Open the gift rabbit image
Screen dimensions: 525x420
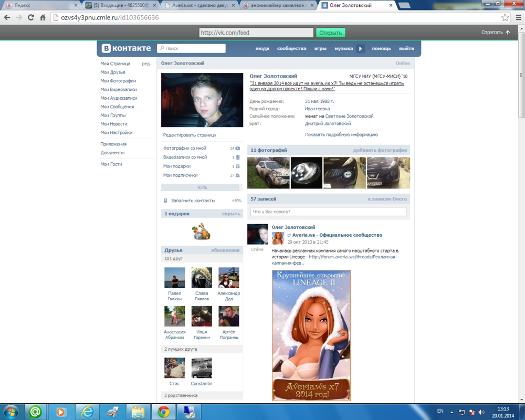[x=202, y=231]
